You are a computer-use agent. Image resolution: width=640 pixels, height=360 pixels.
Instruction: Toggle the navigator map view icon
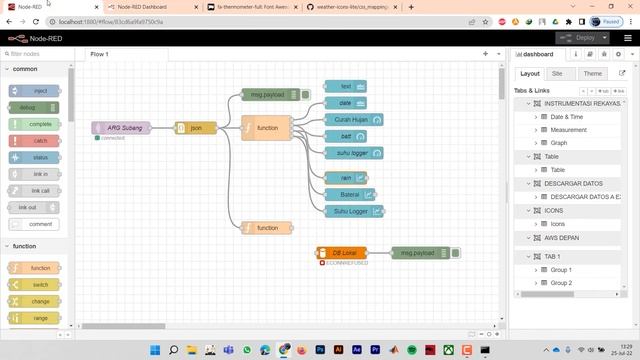click(x=472, y=334)
